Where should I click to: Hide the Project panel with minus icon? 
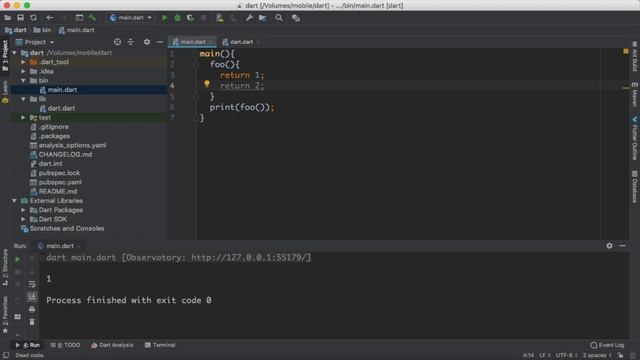tap(160, 42)
